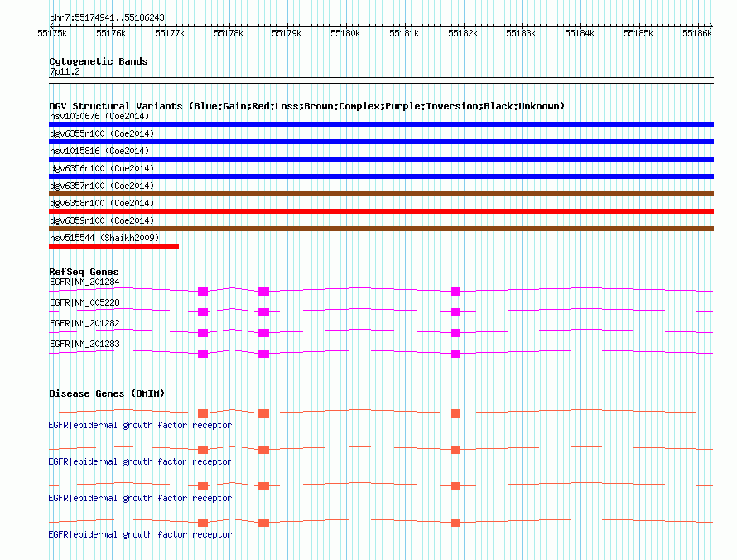Click the leftmost magenta exon of EGFR|NM_201283

[203, 354]
